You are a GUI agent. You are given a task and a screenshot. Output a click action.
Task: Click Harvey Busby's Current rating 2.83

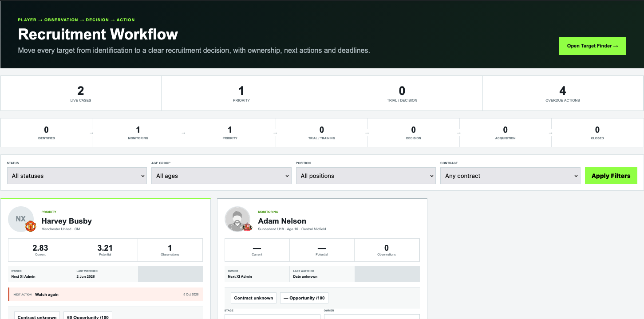[40, 250]
